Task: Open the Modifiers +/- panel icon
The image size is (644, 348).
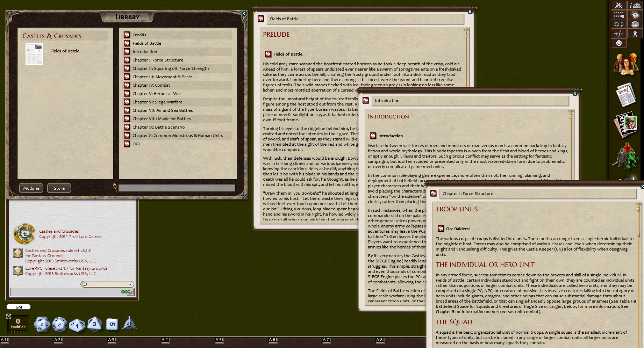Action: pyautogui.click(x=619, y=34)
